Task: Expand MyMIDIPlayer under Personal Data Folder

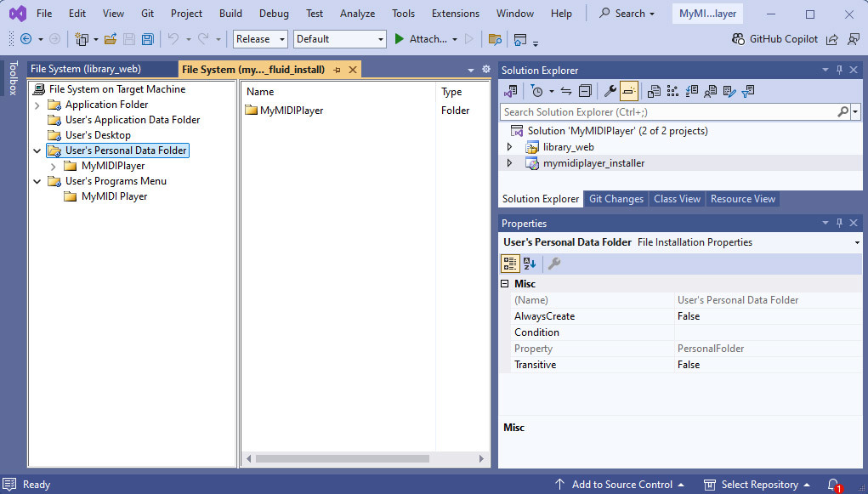Action: point(54,166)
